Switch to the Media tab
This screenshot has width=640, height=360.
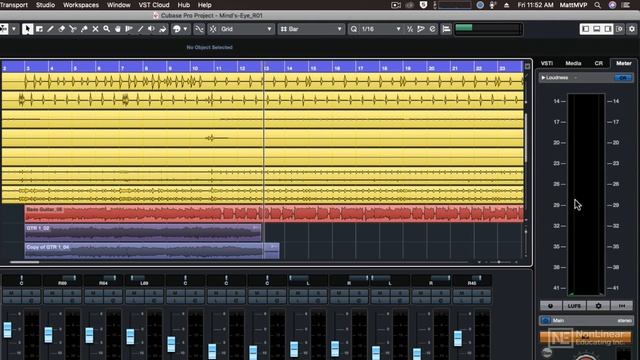point(573,63)
